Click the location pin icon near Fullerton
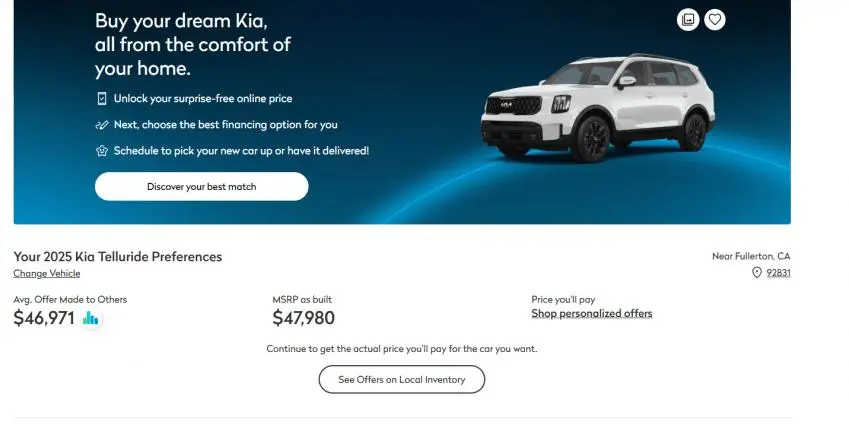 pos(757,273)
